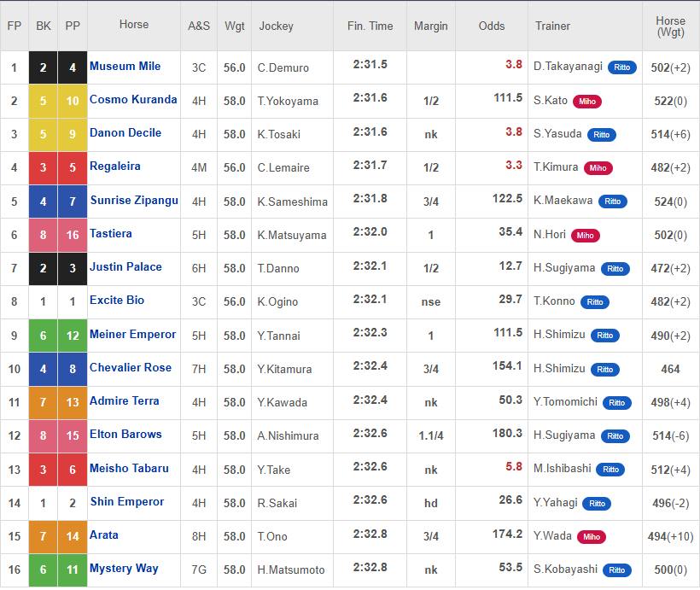
Task: Click Ritto badge beside S.Kobayashi
Action: [x=616, y=570]
